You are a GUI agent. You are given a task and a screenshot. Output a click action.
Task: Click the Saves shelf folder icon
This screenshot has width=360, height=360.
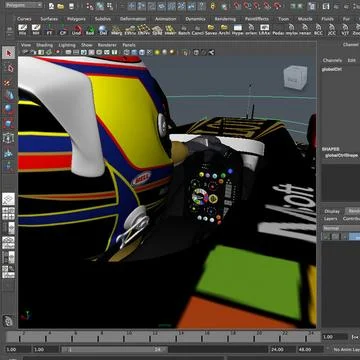pos(211,29)
